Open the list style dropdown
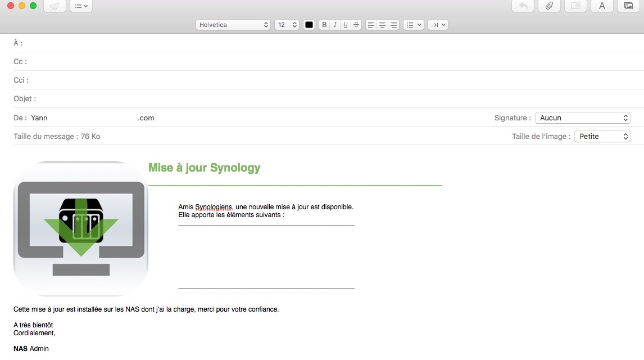This screenshot has width=644, height=360. pos(413,25)
